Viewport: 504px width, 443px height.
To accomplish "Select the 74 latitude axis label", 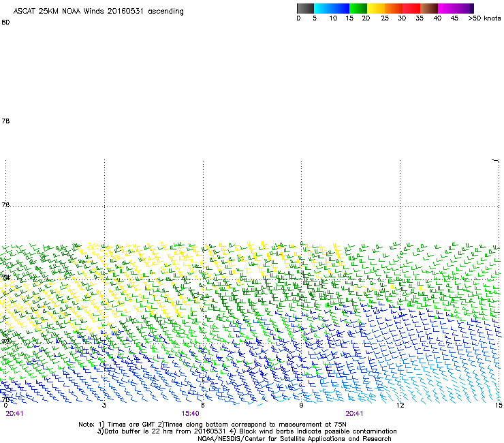I will click(x=5, y=277).
